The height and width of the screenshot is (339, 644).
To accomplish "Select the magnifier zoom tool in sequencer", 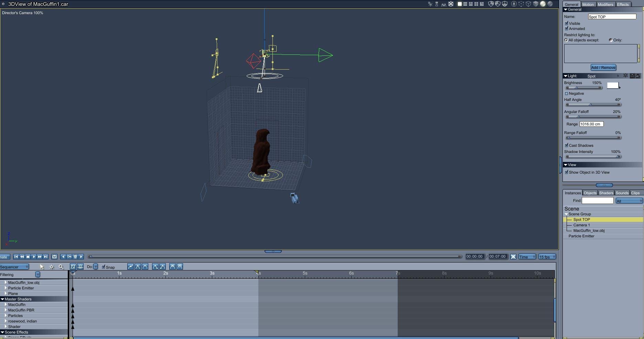I will click(x=61, y=267).
